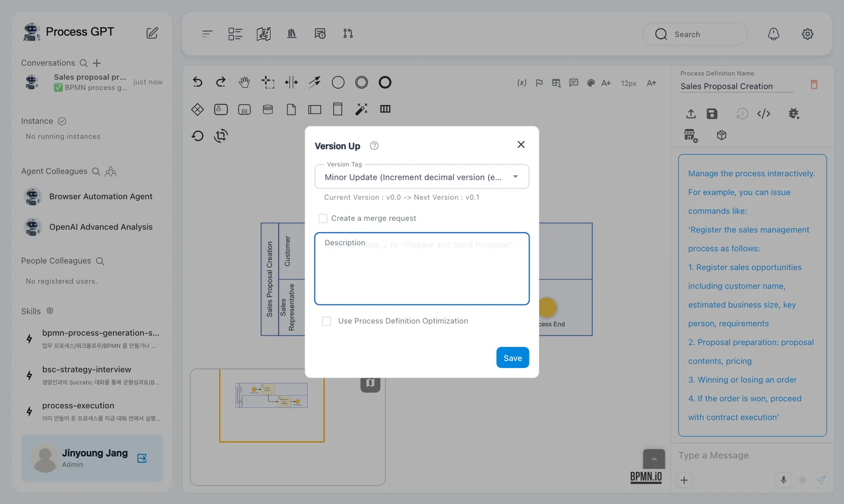
Task: Undo the last diagram change
Action: tap(197, 82)
